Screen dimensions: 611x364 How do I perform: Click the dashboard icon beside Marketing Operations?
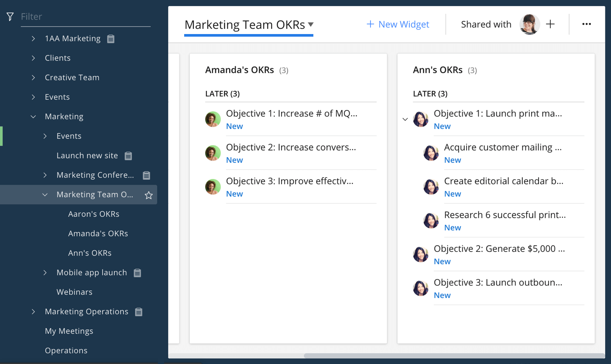[x=139, y=311]
